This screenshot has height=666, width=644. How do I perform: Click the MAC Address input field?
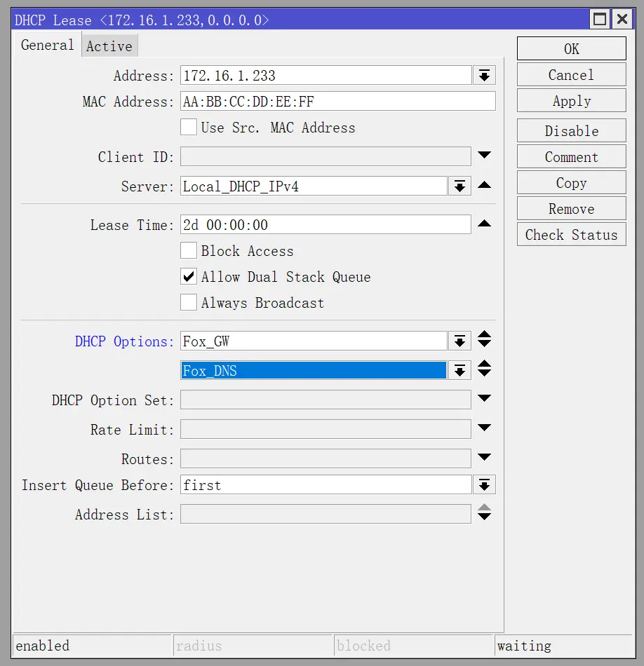pyautogui.click(x=337, y=102)
